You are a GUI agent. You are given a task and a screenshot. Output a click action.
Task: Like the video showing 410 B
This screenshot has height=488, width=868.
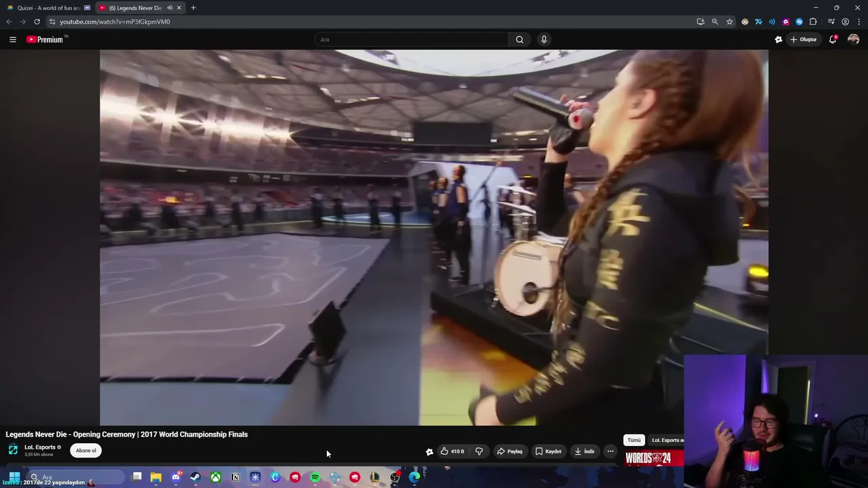(452, 451)
